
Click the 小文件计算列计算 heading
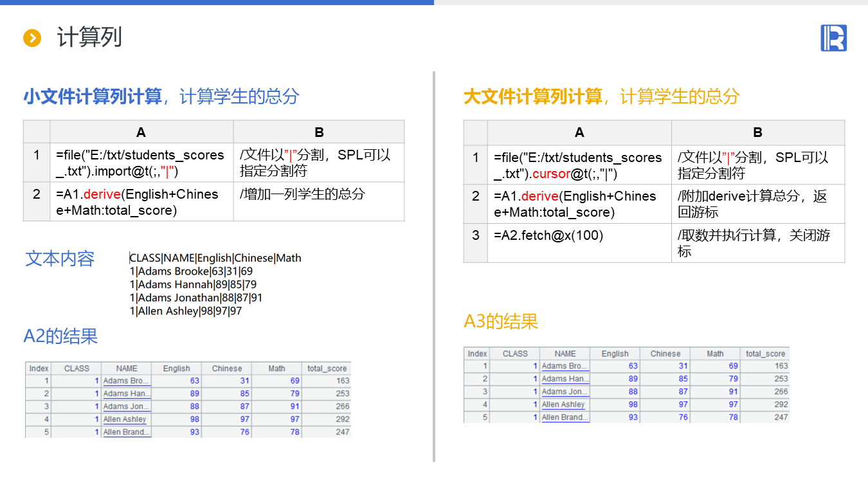(93, 96)
